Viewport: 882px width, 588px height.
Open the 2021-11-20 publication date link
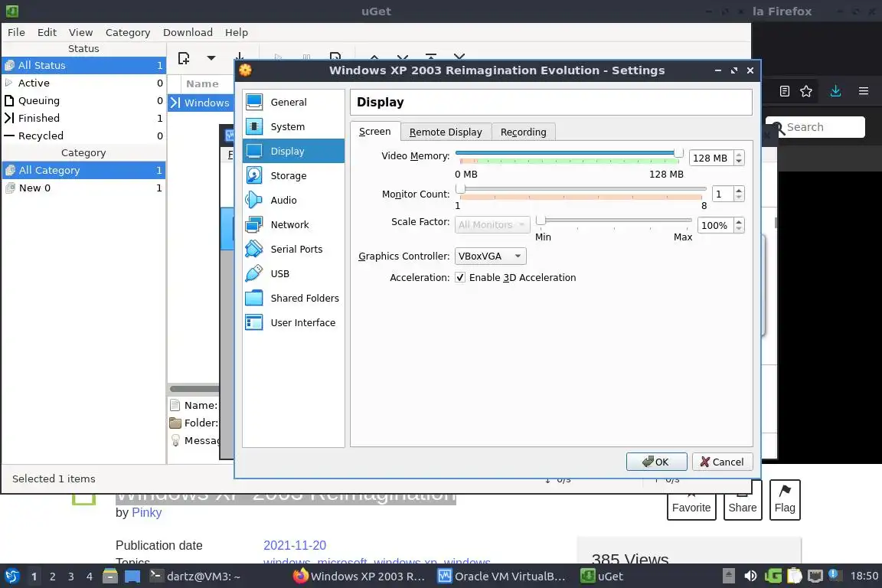295,545
